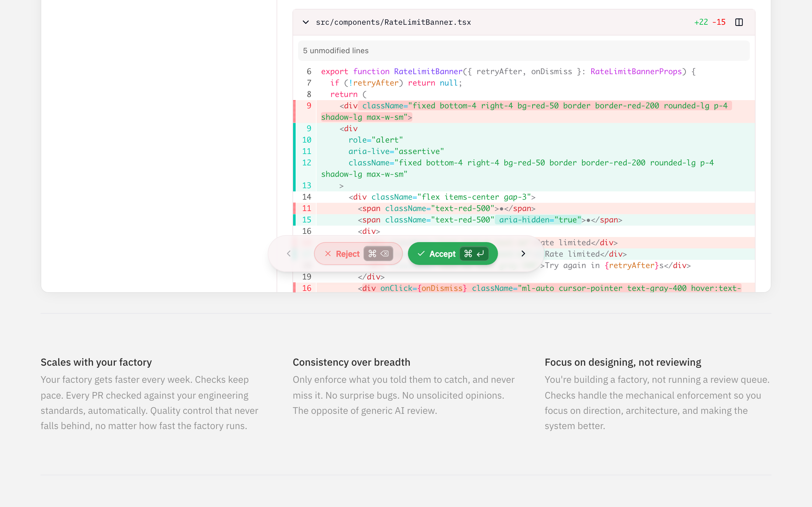Click the +22 additions count

[701, 22]
